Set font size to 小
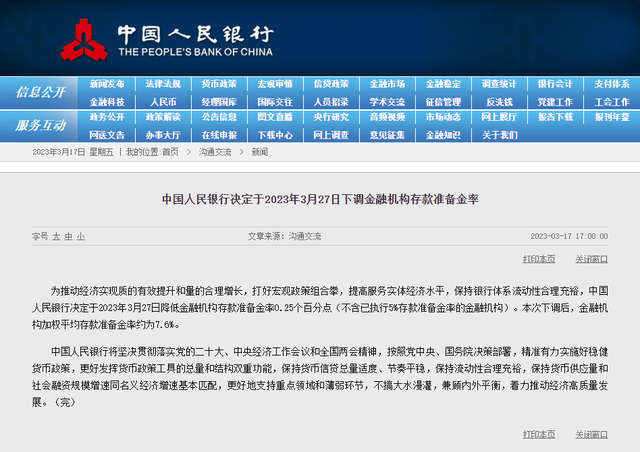The height and width of the screenshot is (452, 640). [x=80, y=236]
